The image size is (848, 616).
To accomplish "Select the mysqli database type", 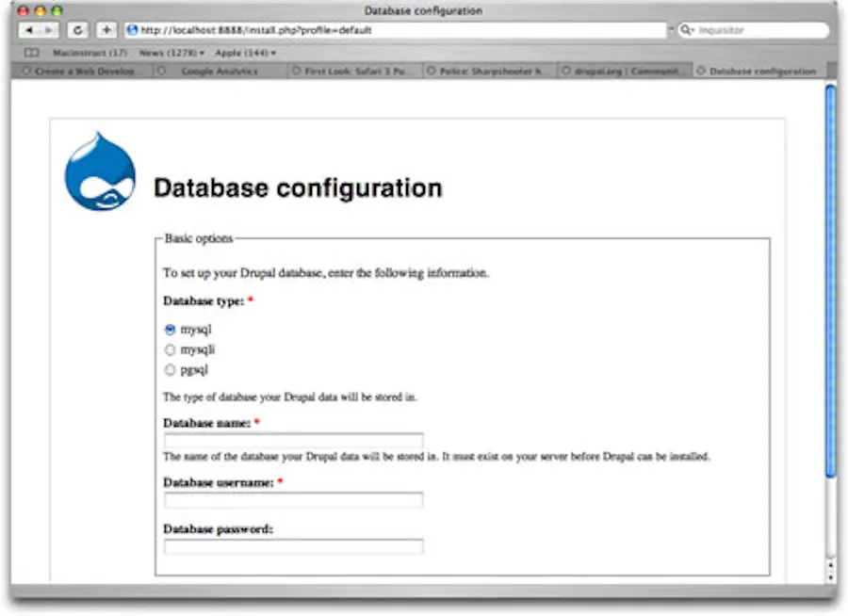I will (x=171, y=349).
